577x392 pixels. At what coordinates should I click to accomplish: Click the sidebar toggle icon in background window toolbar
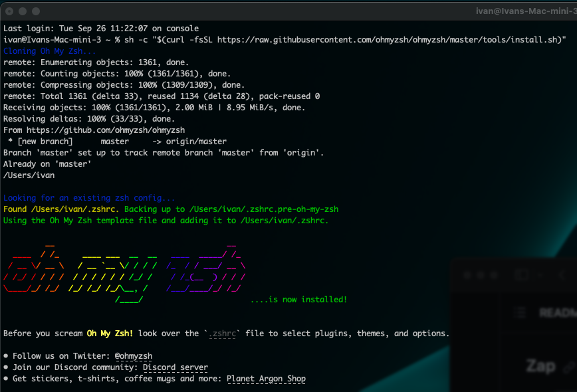coord(521,274)
